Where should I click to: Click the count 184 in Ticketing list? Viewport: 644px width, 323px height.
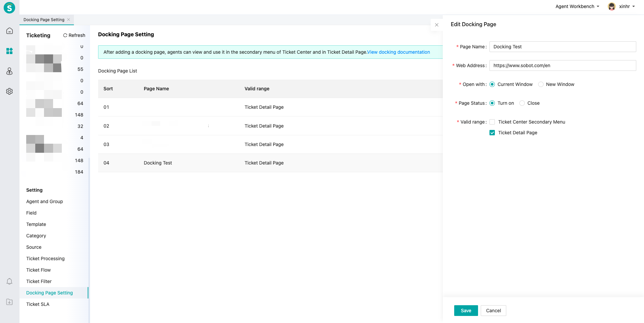tap(79, 172)
